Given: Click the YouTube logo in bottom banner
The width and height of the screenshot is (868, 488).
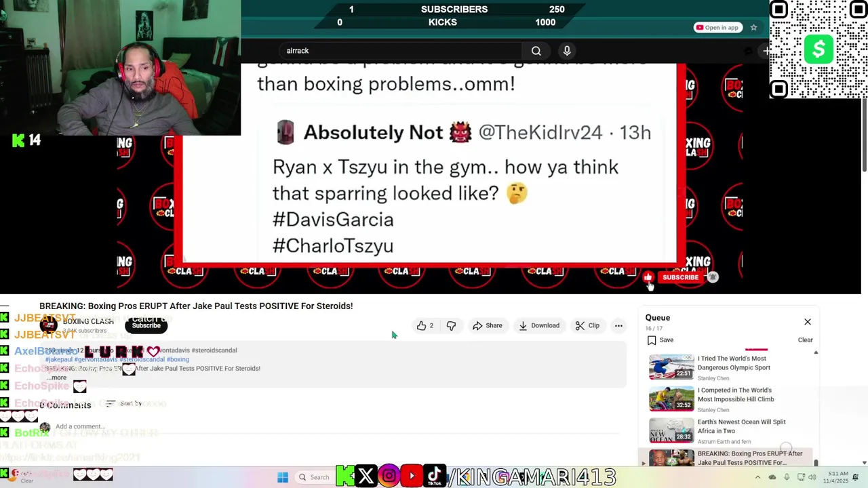Looking at the screenshot, I should pos(412,476).
